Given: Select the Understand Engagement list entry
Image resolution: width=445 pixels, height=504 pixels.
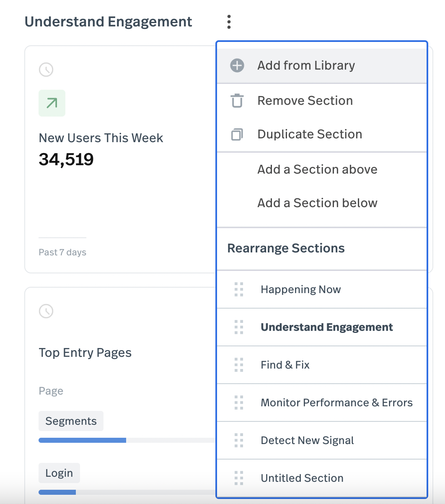Looking at the screenshot, I should (x=326, y=327).
